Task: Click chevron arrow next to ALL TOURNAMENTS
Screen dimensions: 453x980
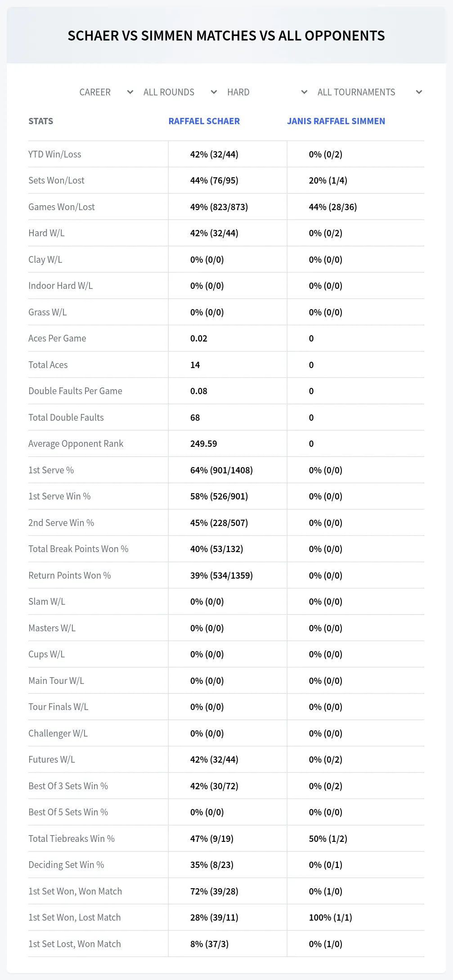Action: (419, 92)
